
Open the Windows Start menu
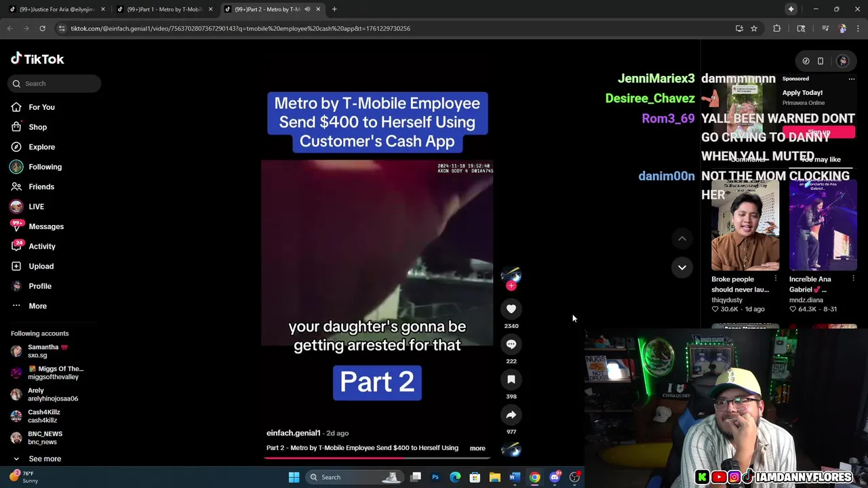point(294,477)
